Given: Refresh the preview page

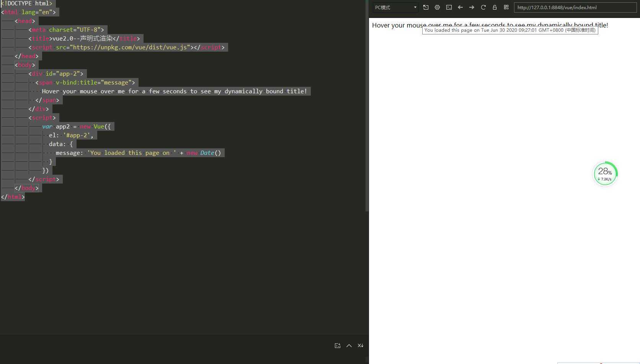Looking at the screenshot, I should (483, 7).
